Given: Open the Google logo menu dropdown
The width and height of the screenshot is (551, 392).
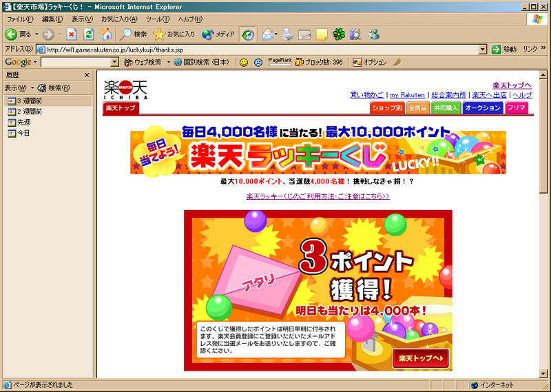Looking at the screenshot, I should (35, 62).
